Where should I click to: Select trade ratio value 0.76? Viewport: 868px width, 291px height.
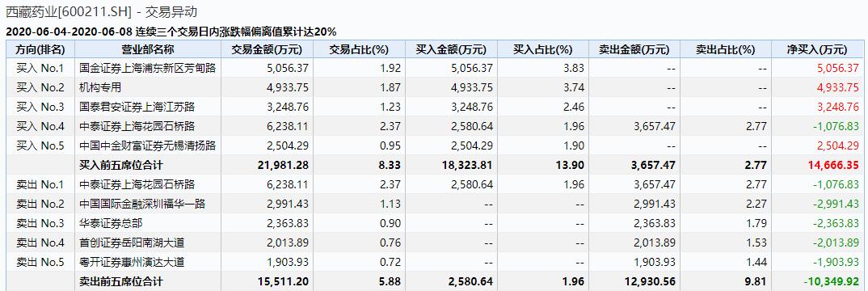tap(391, 242)
